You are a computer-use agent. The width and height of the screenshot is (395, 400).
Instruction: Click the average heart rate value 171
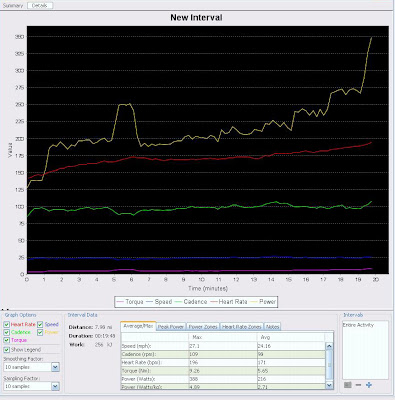(262, 362)
